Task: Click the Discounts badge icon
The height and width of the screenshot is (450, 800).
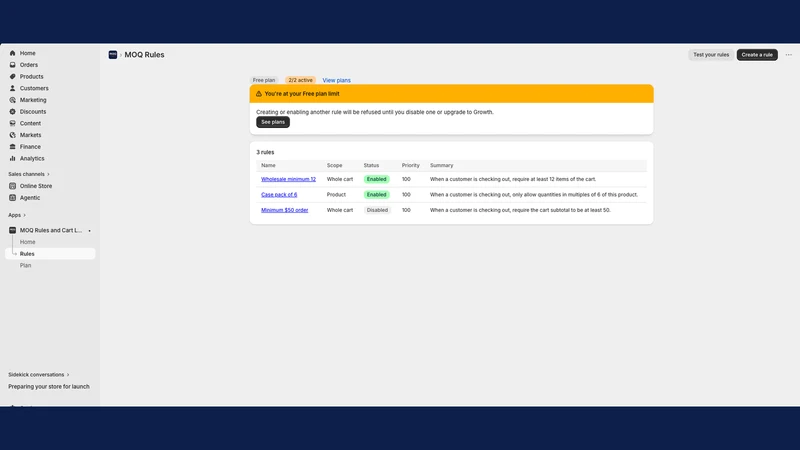Action: click(x=13, y=112)
